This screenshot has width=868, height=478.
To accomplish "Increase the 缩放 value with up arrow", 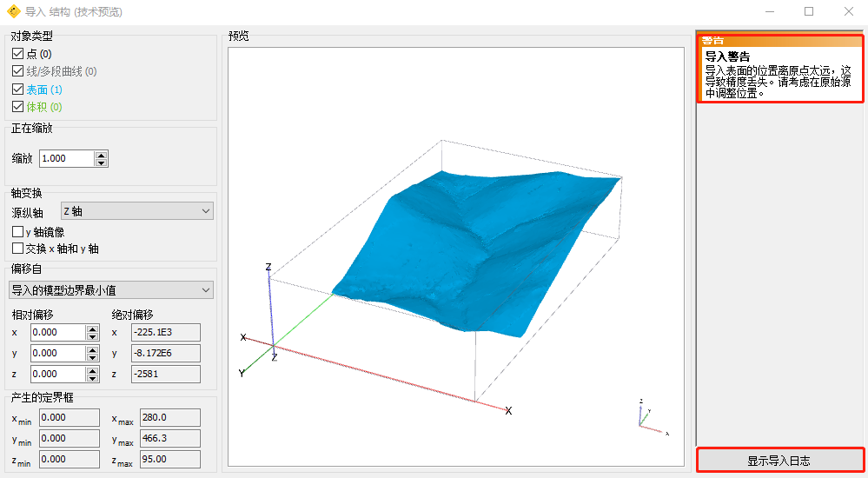I will click(x=102, y=155).
